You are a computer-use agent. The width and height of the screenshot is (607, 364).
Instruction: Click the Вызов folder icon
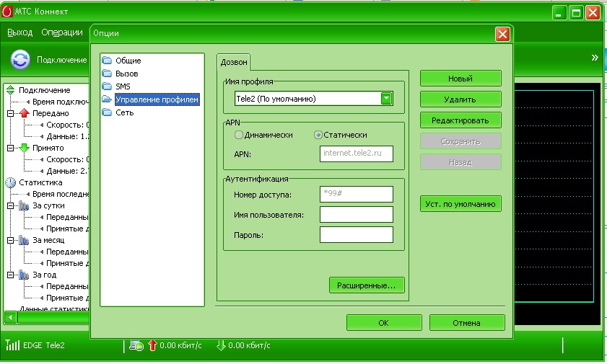(x=106, y=74)
